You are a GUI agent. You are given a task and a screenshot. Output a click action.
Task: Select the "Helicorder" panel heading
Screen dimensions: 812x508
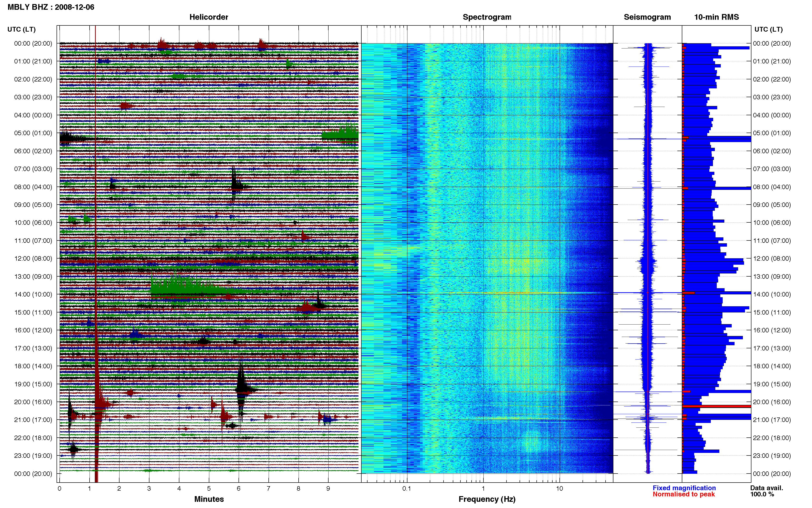pyautogui.click(x=209, y=17)
